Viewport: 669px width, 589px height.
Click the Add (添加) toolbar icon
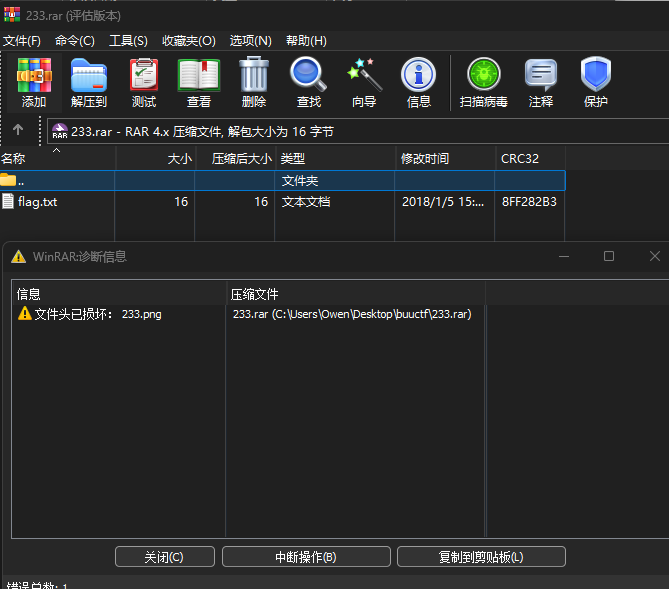(34, 82)
